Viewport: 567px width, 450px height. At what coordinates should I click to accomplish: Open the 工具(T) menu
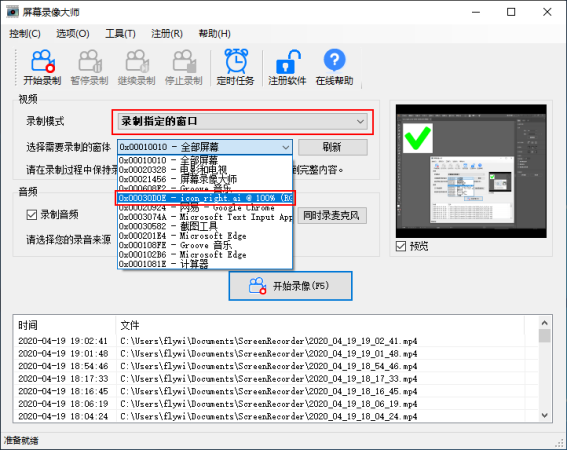click(x=120, y=34)
